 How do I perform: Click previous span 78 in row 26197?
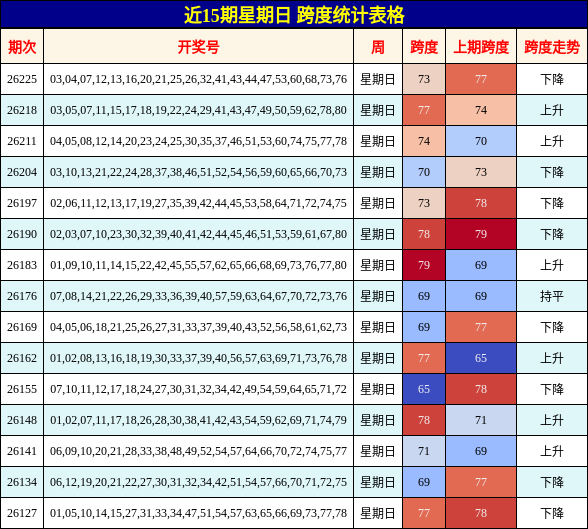coord(481,203)
